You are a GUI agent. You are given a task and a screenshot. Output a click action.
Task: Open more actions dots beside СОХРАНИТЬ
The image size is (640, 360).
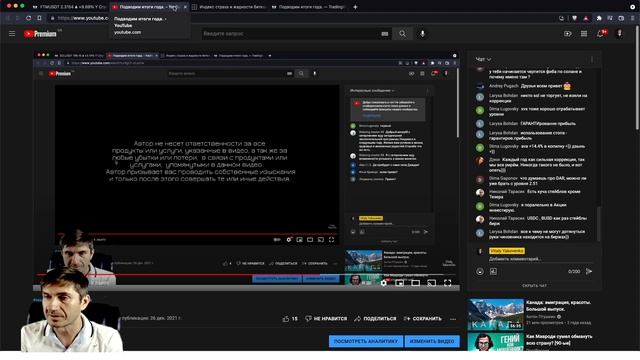point(453,319)
